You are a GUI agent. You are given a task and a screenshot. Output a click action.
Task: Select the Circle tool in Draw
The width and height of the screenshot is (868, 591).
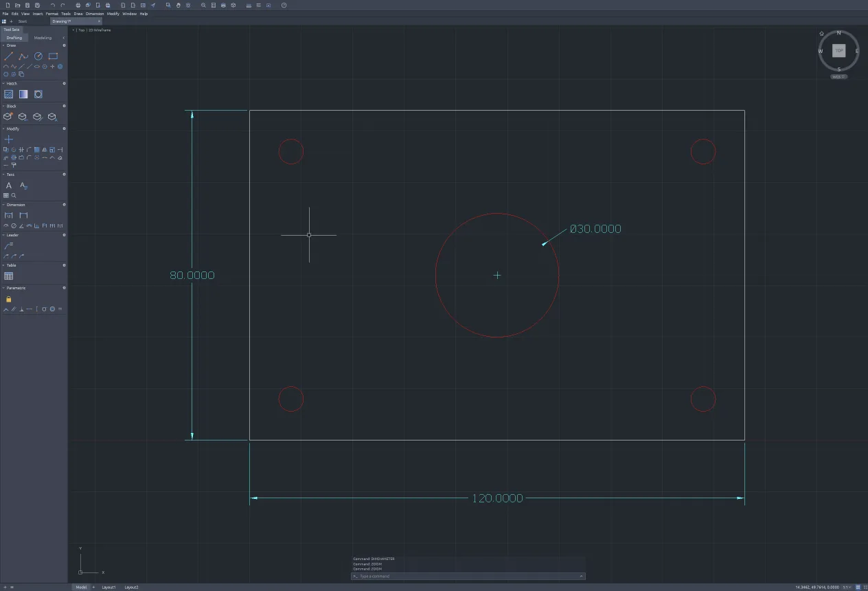[x=38, y=56]
